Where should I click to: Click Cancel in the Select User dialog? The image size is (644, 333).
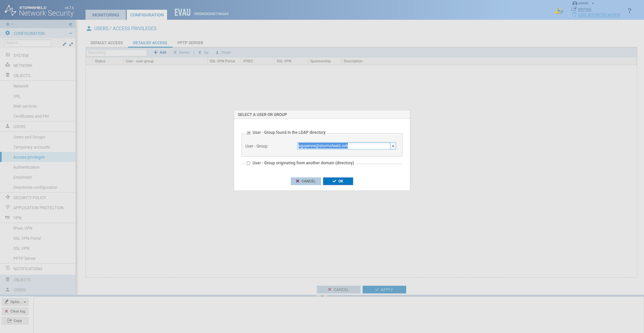[x=305, y=181]
